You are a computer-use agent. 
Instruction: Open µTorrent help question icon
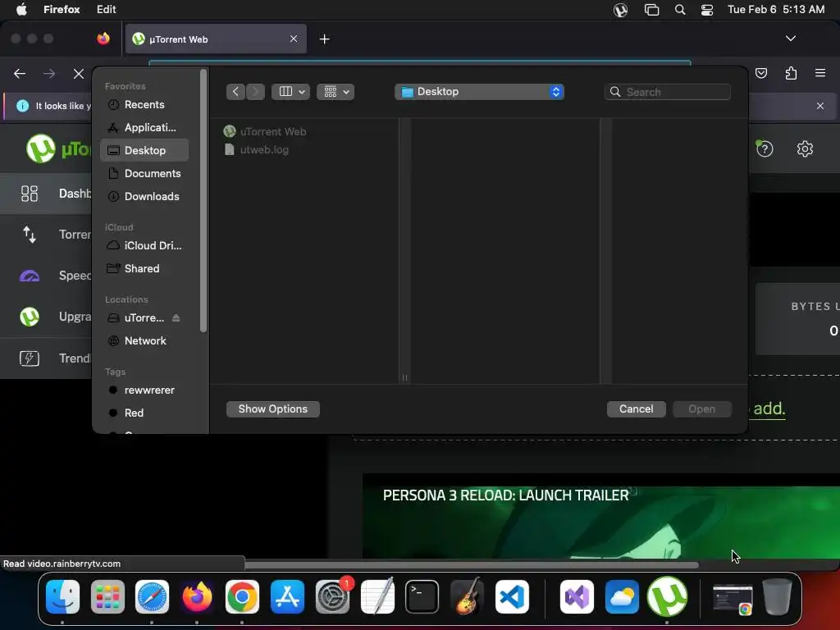click(765, 149)
